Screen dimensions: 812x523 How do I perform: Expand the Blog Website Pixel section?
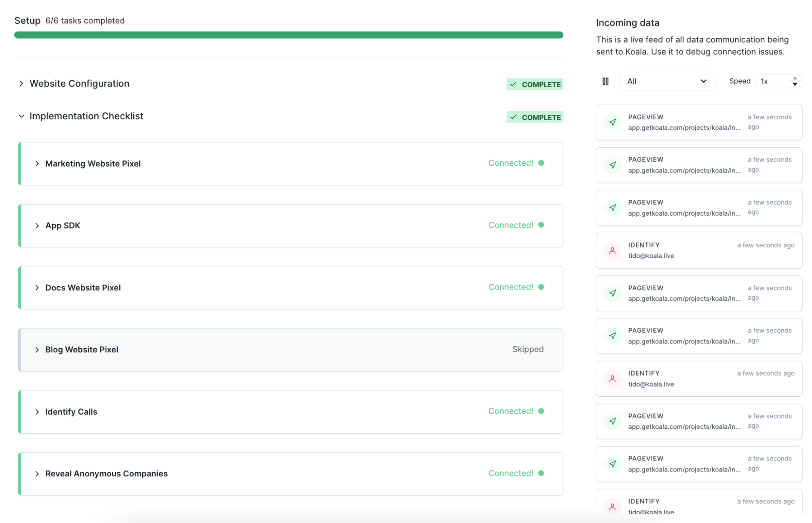[37, 349]
